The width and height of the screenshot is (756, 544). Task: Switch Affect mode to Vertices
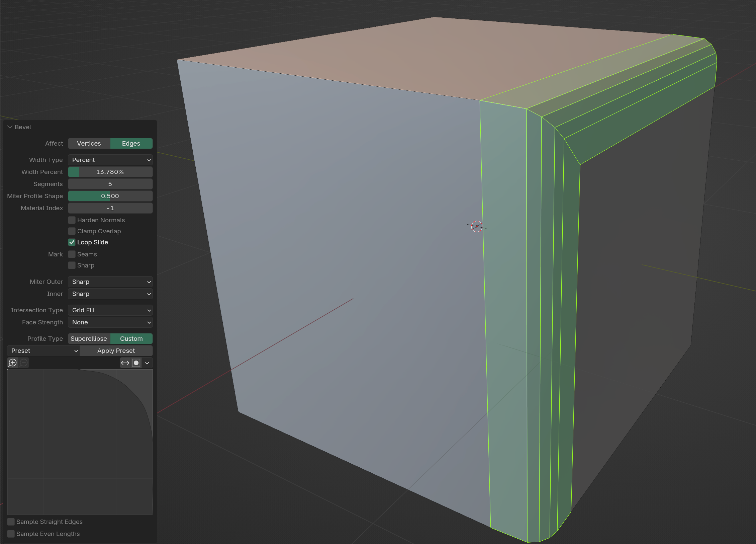[x=89, y=144]
